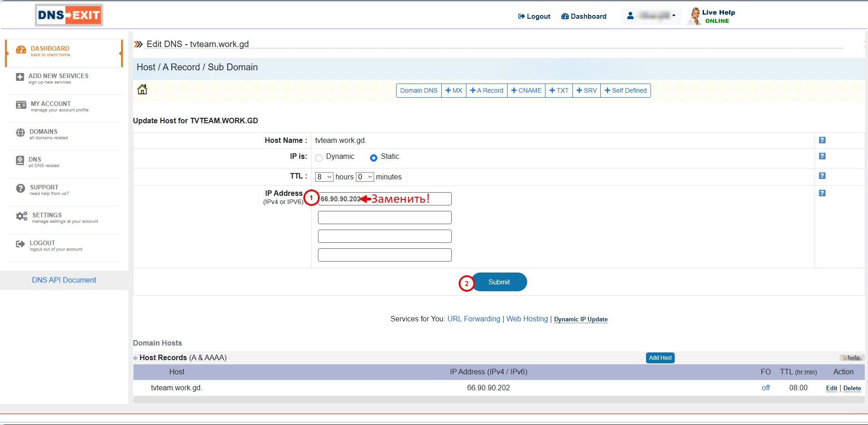Click the home icon below Host heading
Screen dimensions: 868x425
[142, 89]
